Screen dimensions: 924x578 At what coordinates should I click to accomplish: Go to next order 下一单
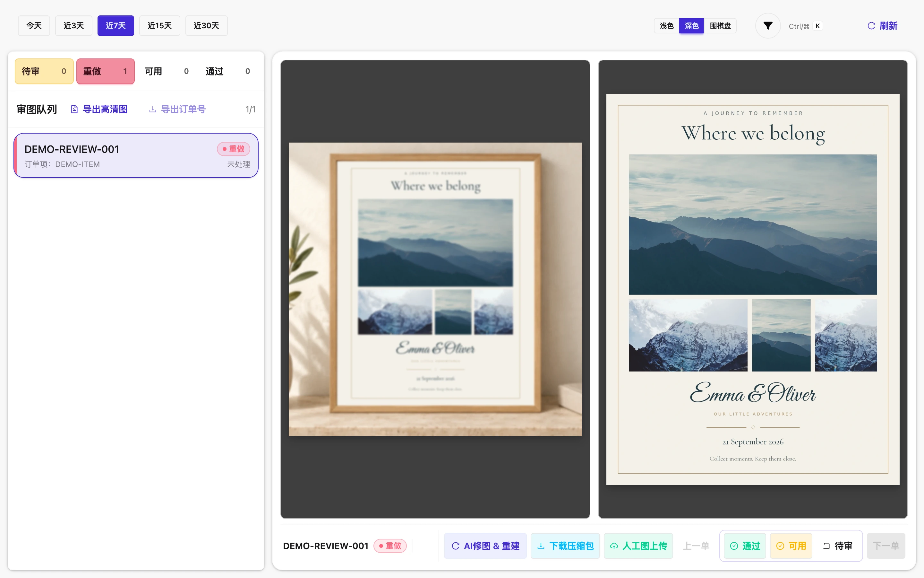886,546
